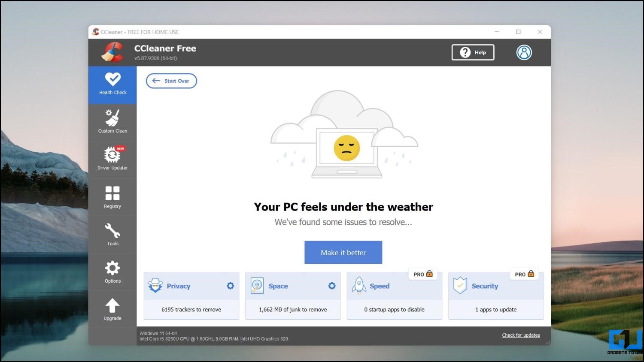Click the PRO lock on the Security card
This screenshot has height=362, width=644.
coord(524,274)
